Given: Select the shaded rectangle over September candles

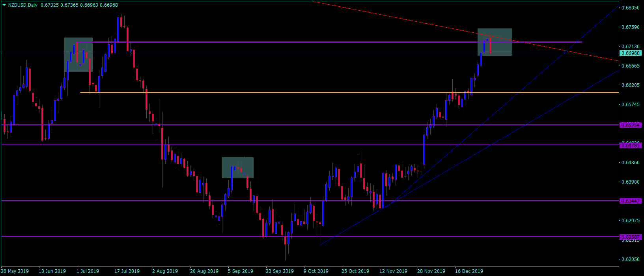Looking at the screenshot, I should tap(238, 168).
